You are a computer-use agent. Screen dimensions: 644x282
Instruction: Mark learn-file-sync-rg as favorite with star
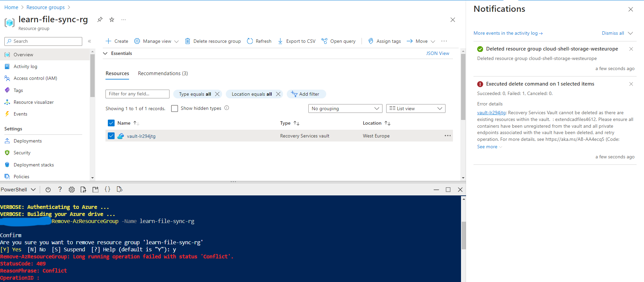pos(112,20)
